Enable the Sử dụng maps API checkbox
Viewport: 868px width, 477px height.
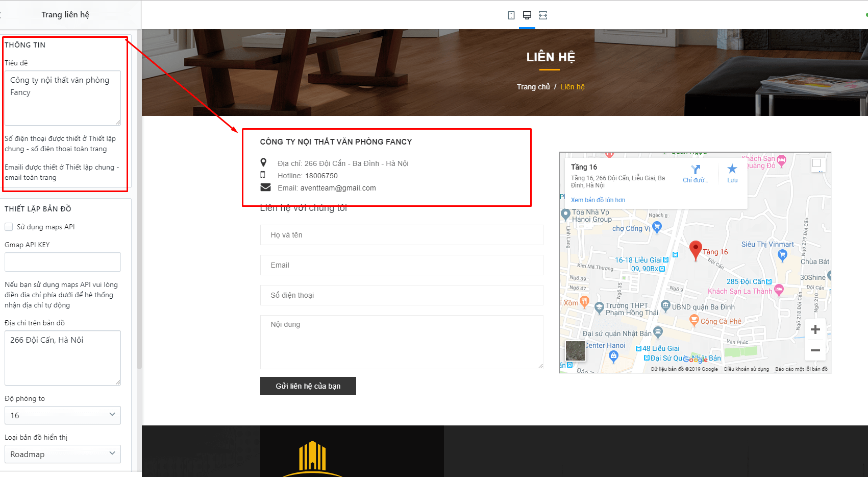tap(9, 227)
